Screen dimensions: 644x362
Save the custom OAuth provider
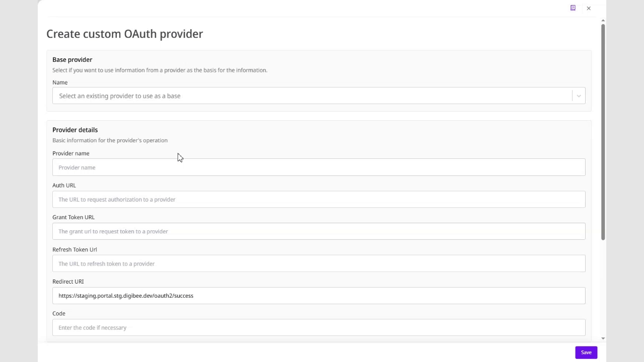pyautogui.click(x=586, y=352)
